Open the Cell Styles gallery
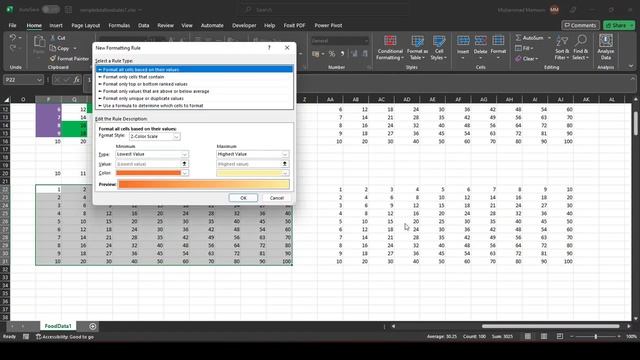Viewport: 640px width, 360px height. pos(439,48)
